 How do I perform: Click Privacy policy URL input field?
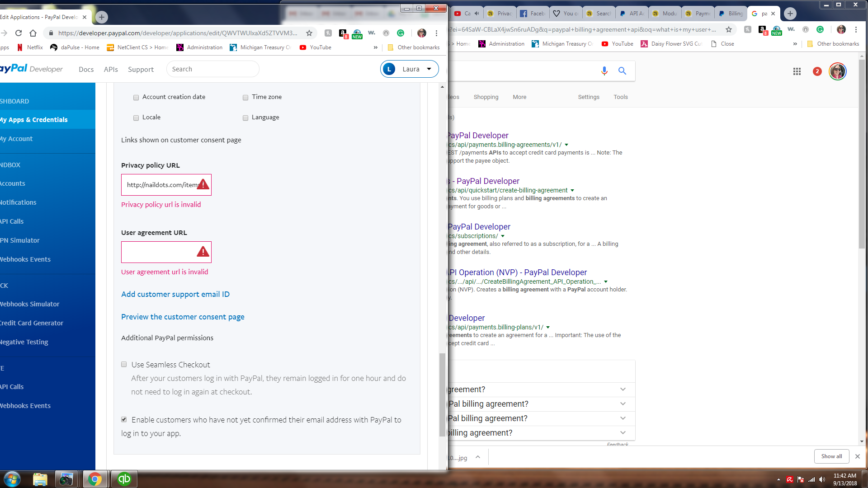[x=166, y=185]
